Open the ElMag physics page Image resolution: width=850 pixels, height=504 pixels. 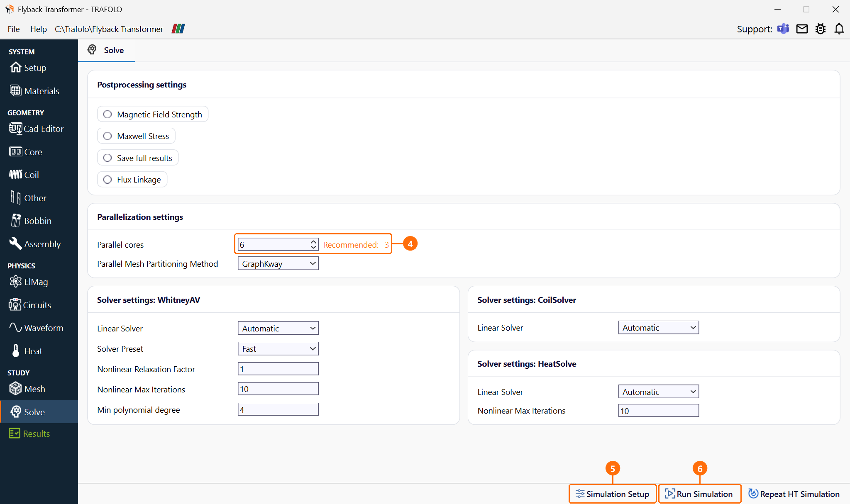click(x=29, y=282)
